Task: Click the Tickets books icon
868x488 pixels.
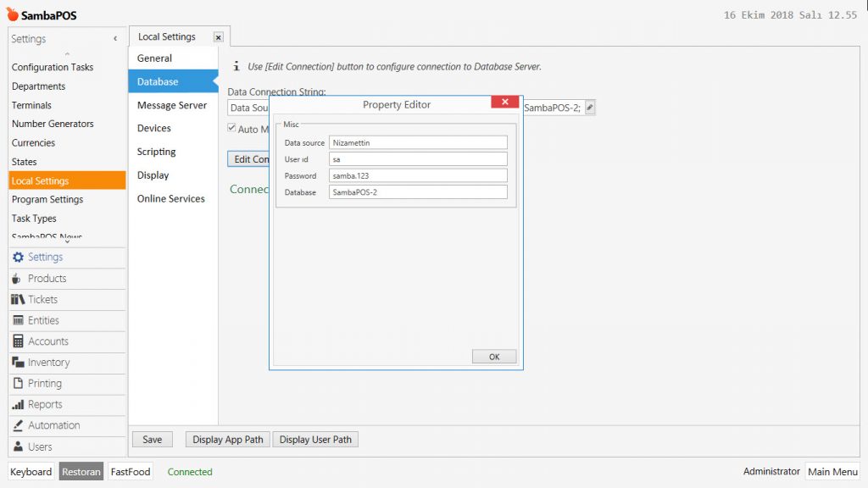Action: [x=18, y=299]
